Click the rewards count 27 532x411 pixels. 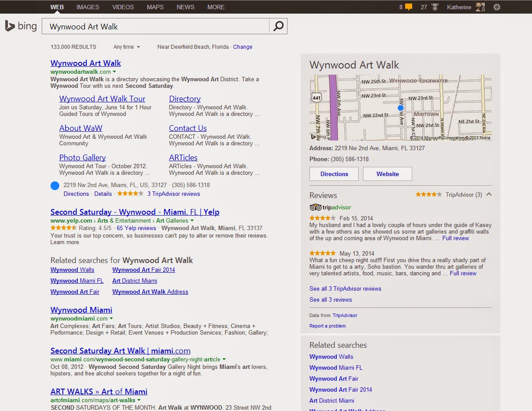coord(424,7)
